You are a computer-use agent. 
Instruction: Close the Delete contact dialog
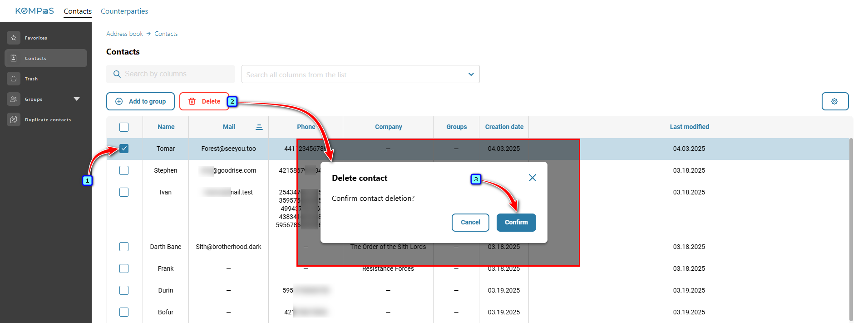coord(533,178)
